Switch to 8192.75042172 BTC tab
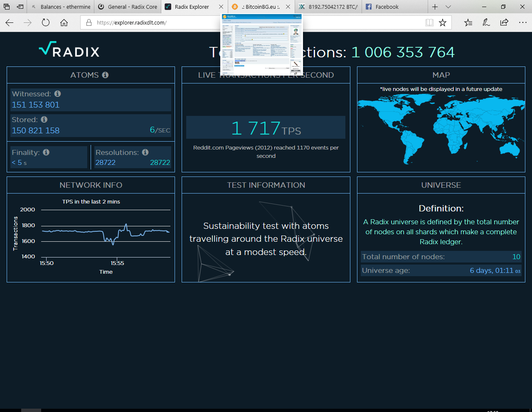This screenshot has height=412, width=532. click(x=328, y=7)
